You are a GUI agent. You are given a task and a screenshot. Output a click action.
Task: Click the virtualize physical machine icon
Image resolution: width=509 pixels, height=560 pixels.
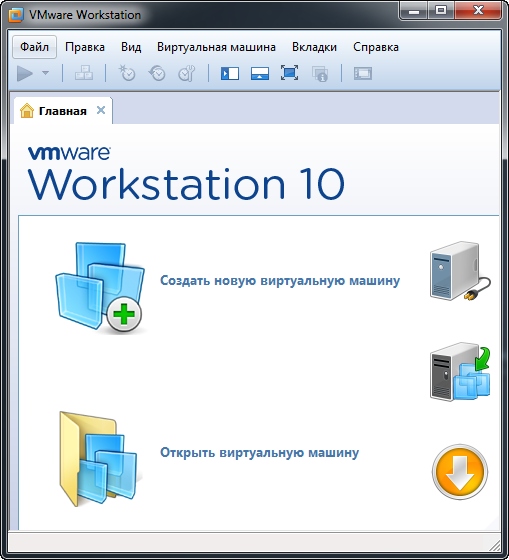pos(460,372)
